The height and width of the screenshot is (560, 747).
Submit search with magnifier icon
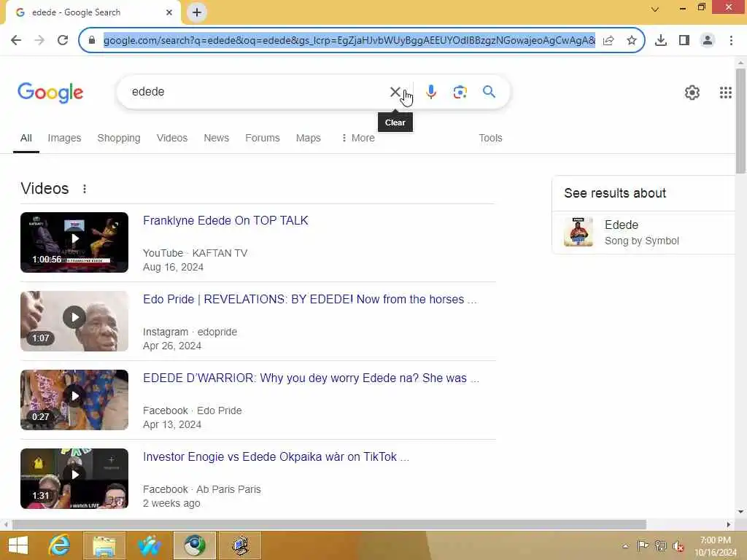point(489,91)
